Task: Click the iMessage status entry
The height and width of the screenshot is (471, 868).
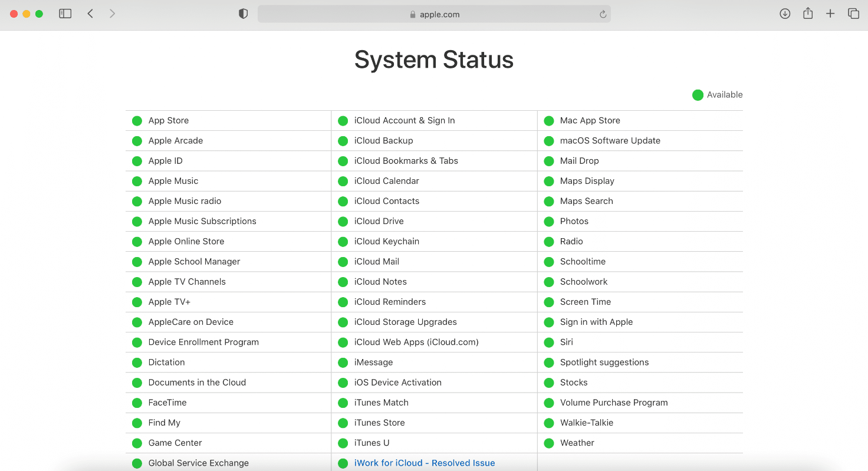Action: 373,363
